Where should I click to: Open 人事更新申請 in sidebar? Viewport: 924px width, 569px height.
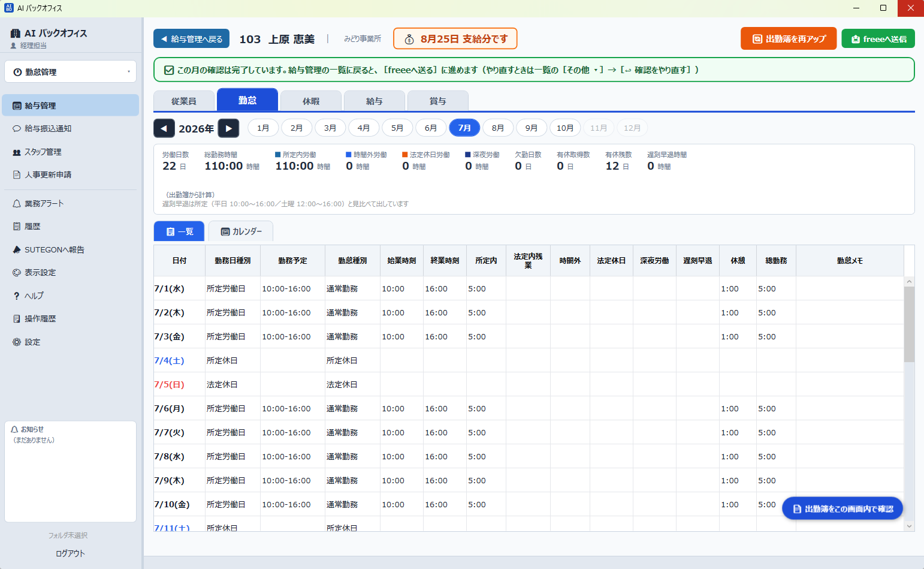click(71, 174)
